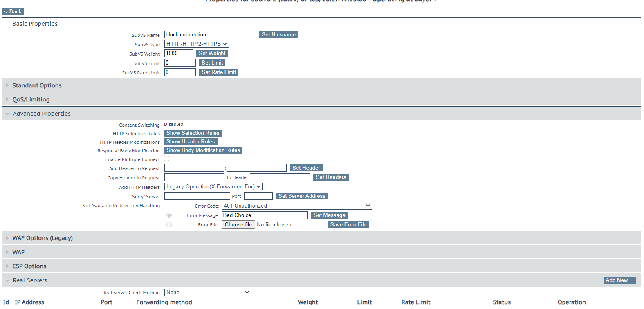Click Set Nickname button
Image resolution: width=644 pixels, height=309 pixels.
pyautogui.click(x=278, y=35)
